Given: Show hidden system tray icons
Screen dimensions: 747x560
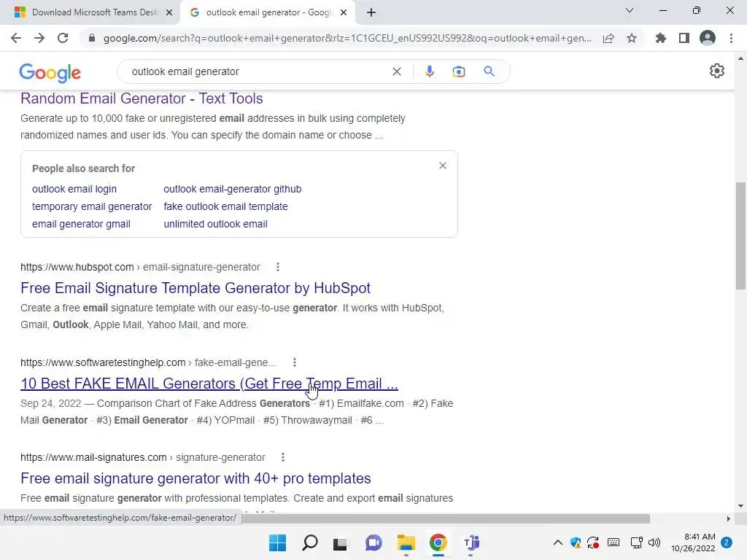Looking at the screenshot, I should click(x=557, y=542).
